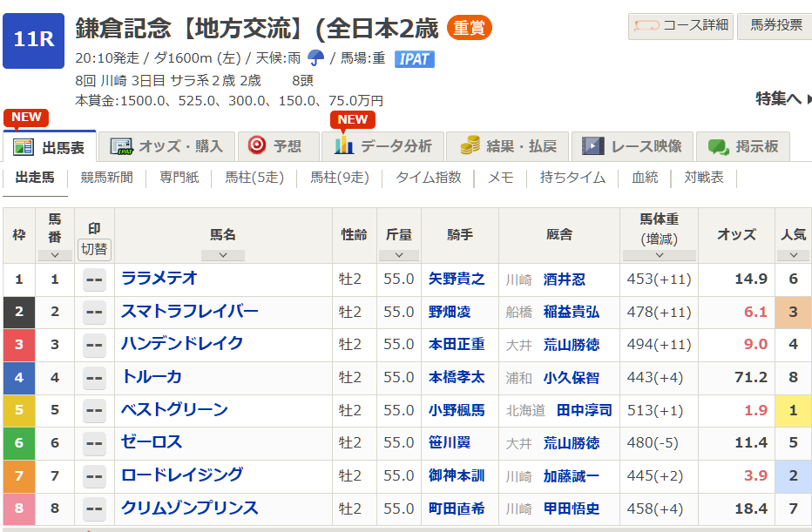This screenshot has height=532, width=812.
Task: Click the yellow frame 5 color cell
Action: pyautogui.click(x=18, y=410)
